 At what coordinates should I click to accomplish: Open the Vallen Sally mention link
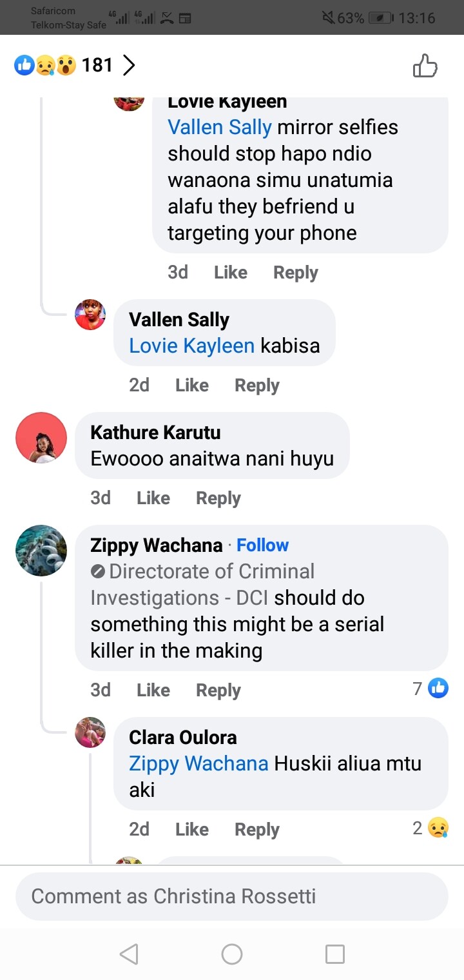pyautogui.click(x=219, y=127)
